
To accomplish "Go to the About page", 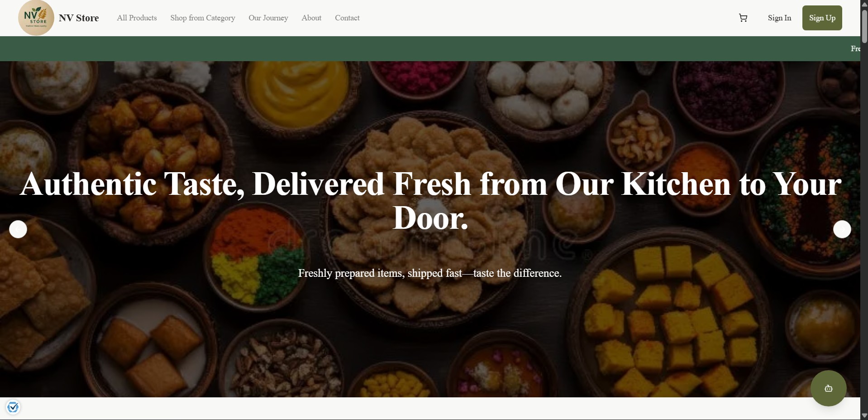I will pyautogui.click(x=311, y=18).
